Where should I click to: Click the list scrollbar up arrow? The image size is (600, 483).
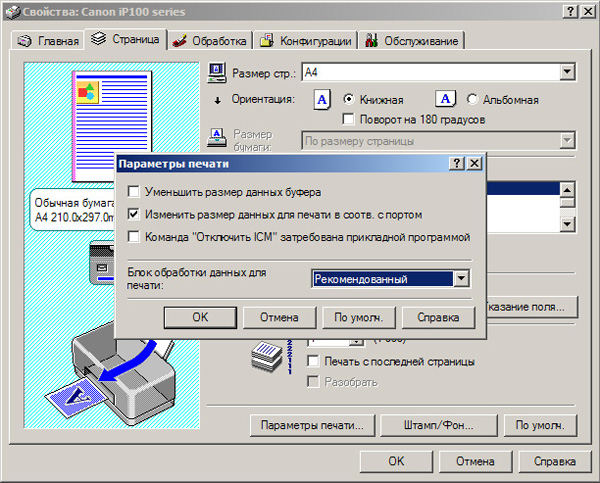point(567,189)
